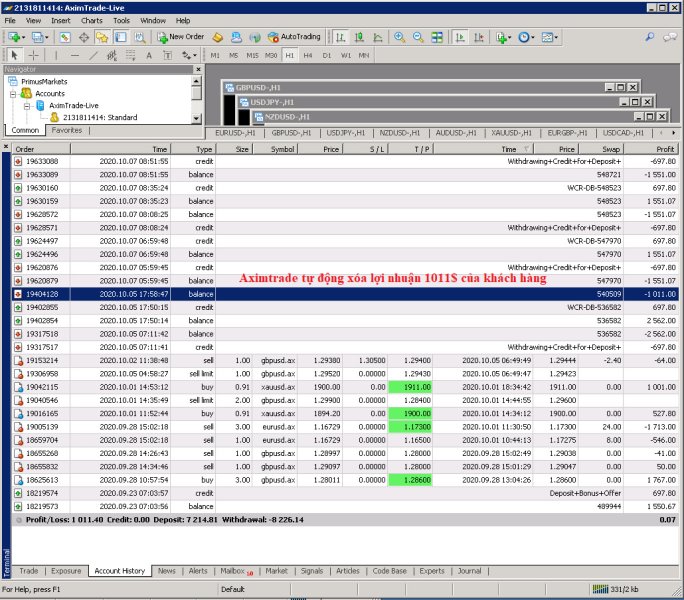Switch to the M15 timeframe

[x=252, y=55]
